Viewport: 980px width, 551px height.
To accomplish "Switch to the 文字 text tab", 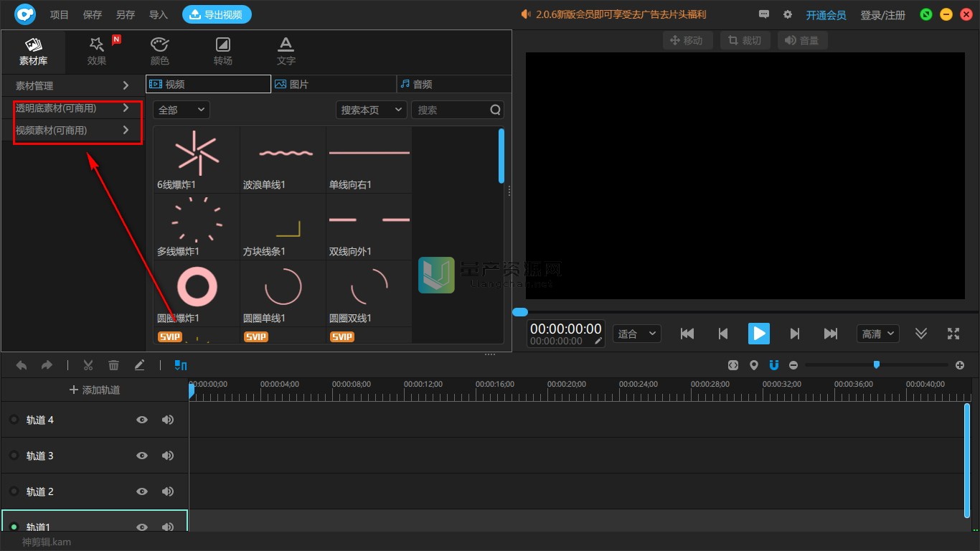I will point(286,52).
